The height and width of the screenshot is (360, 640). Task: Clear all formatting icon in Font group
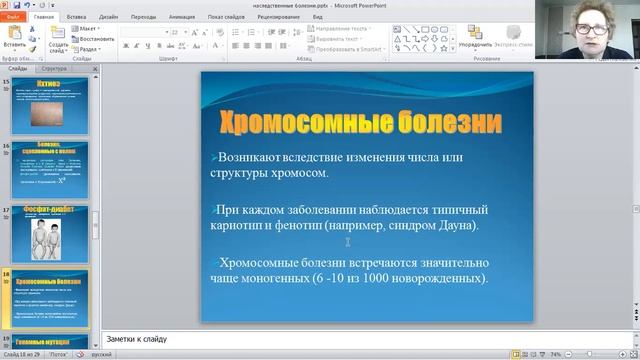(220, 32)
